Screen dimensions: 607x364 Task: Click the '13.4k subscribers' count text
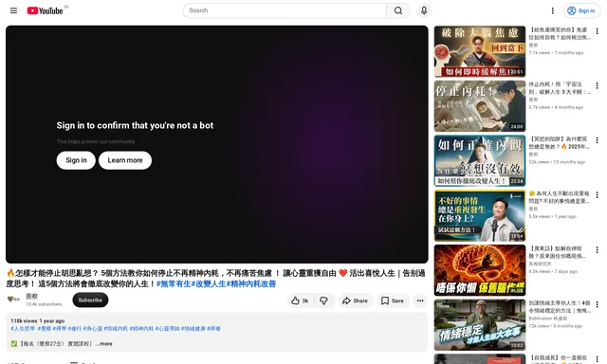pyautogui.click(x=44, y=304)
